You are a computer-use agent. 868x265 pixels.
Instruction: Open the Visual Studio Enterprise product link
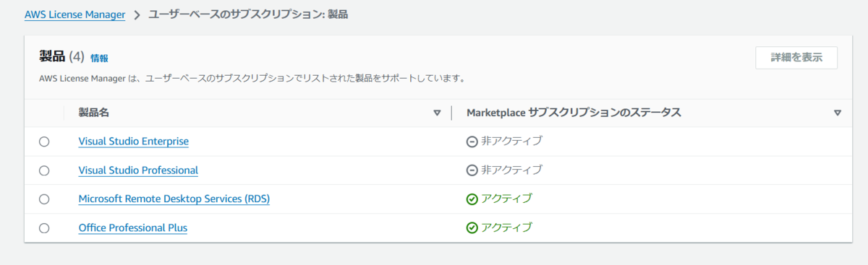(134, 142)
